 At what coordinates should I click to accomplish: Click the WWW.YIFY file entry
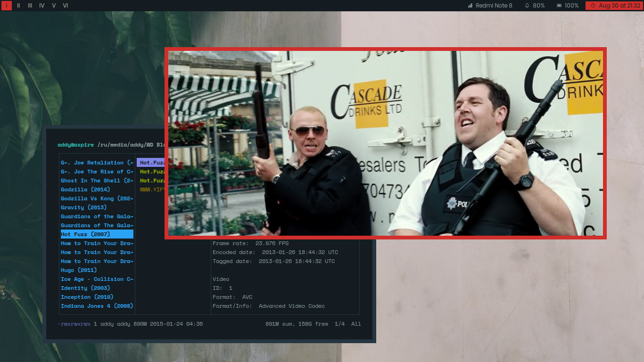point(152,189)
